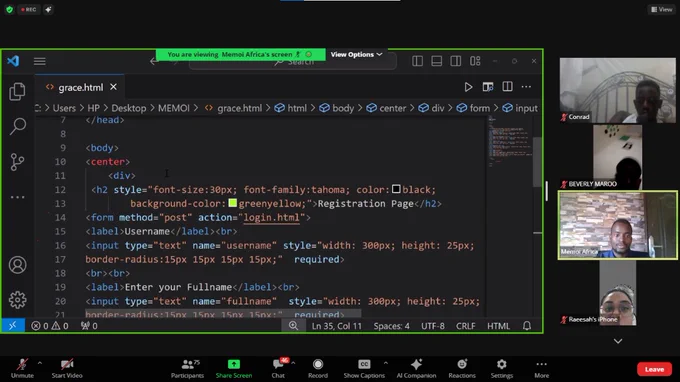Open Zoom Settings
The image size is (680, 382).
pyautogui.click(x=502, y=369)
